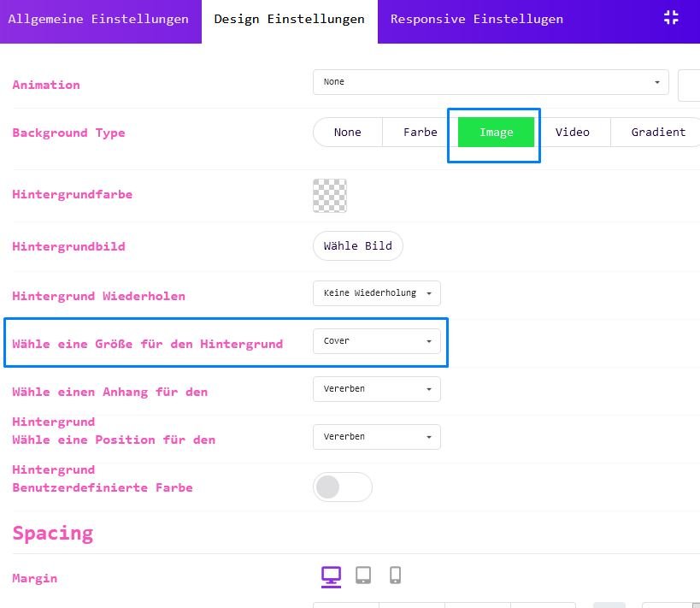Toggle Benutzerdefinierte Farbe switch

tap(343, 487)
